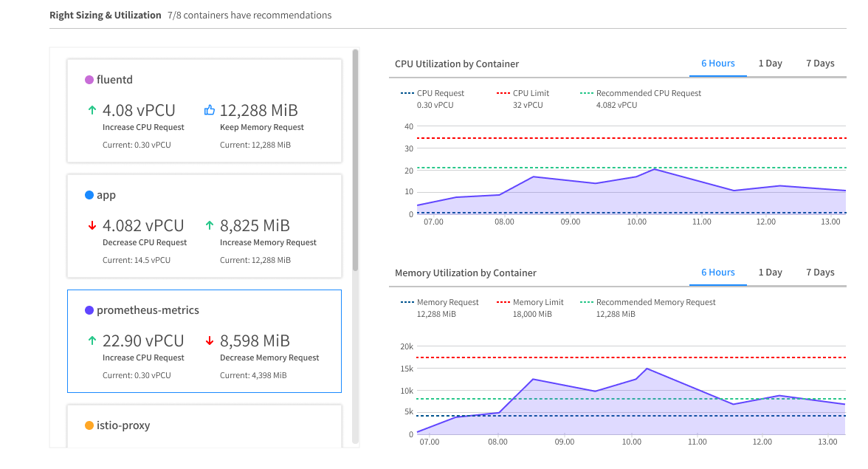868x469 pixels.
Task: Click the Recommended Memory Request legend entry
Action: point(648,308)
